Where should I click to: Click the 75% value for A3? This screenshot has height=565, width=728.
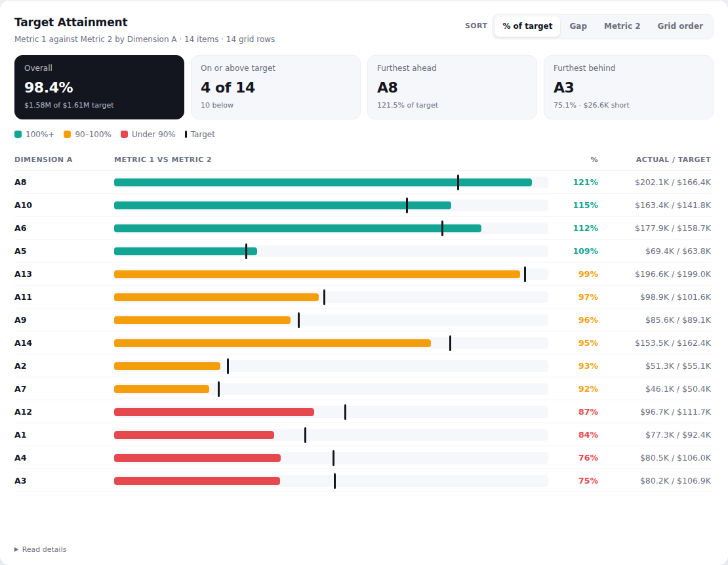[588, 481]
